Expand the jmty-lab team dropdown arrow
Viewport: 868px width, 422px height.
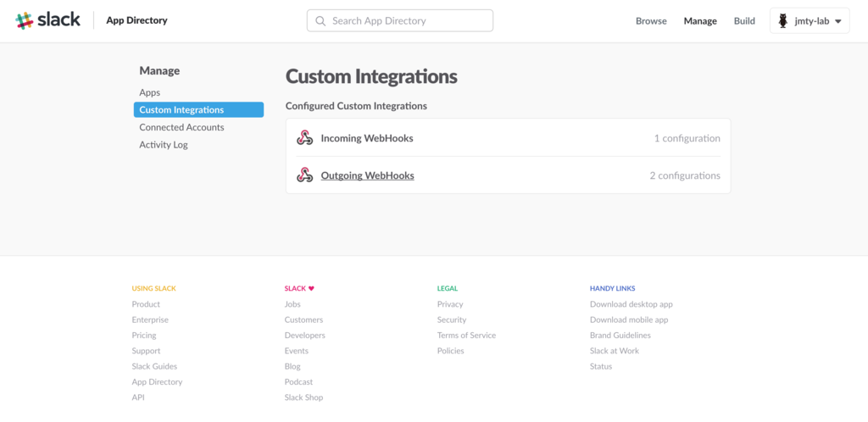click(x=838, y=21)
